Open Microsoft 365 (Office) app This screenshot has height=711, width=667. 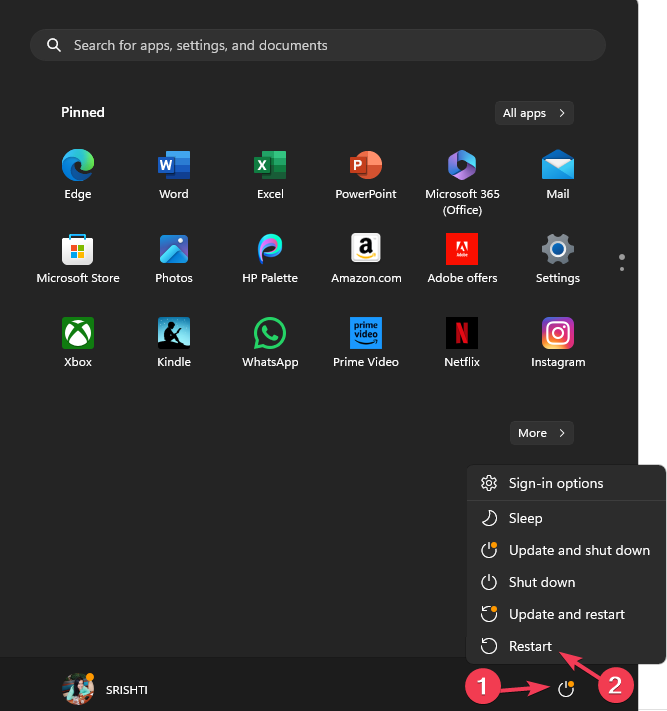462,182
